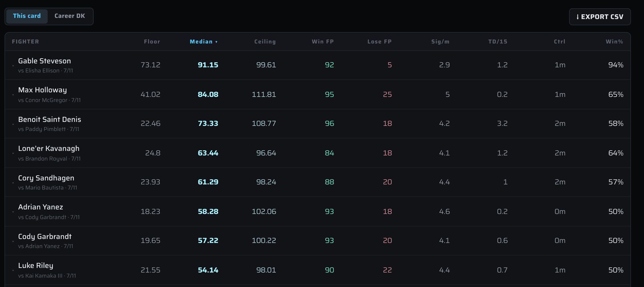Switch to the Career DK tab
This screenshot has height=287, width=644.
[x=70, y=16]
